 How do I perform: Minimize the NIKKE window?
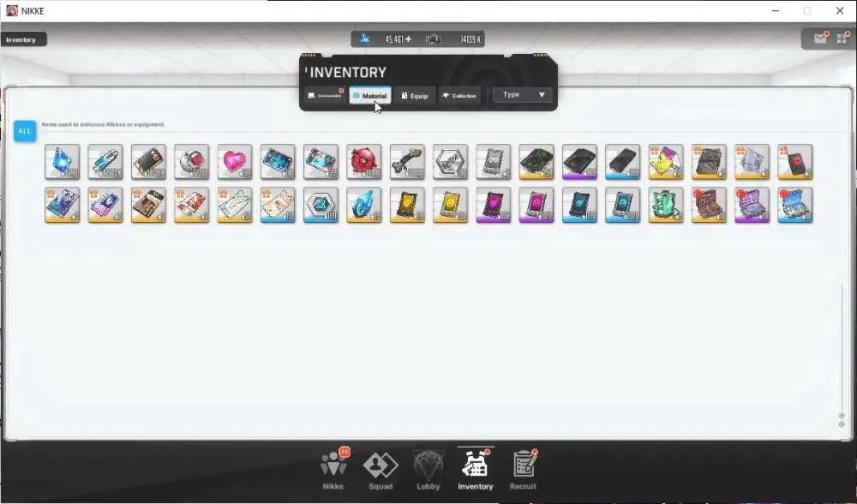pyautogui.click(x=776, y=11)
